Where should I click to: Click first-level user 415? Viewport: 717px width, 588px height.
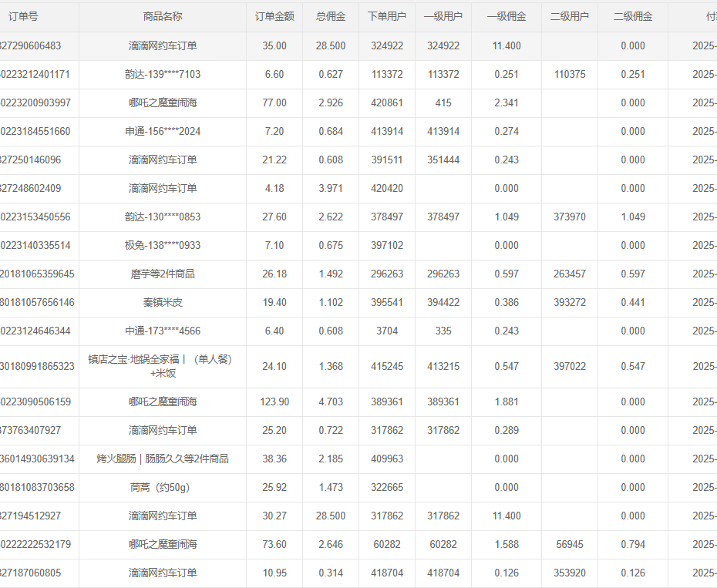pos(443,102)
